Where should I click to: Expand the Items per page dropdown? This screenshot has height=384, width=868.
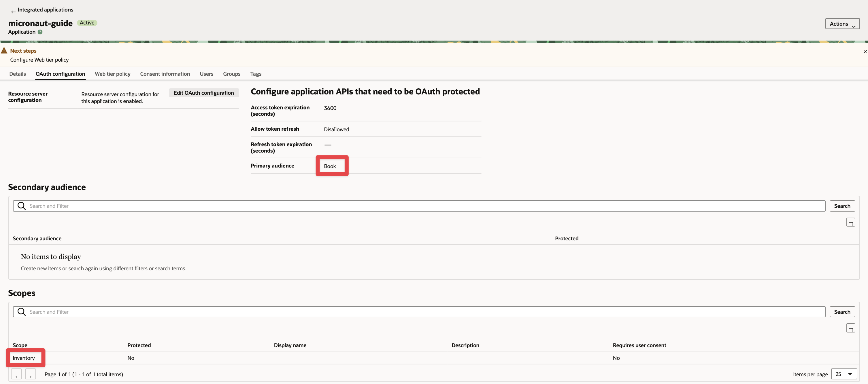pyautogui.click(x=844, y=374)
